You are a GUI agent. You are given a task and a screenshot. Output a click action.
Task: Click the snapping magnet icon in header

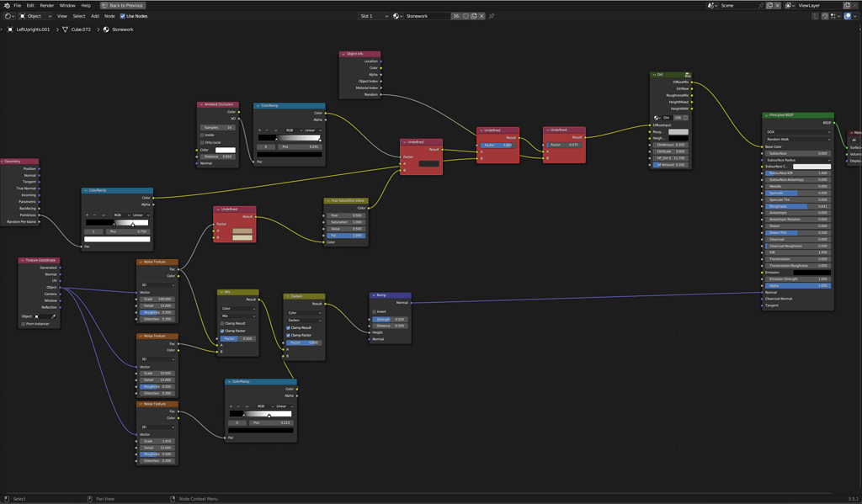tap(825, 15)
